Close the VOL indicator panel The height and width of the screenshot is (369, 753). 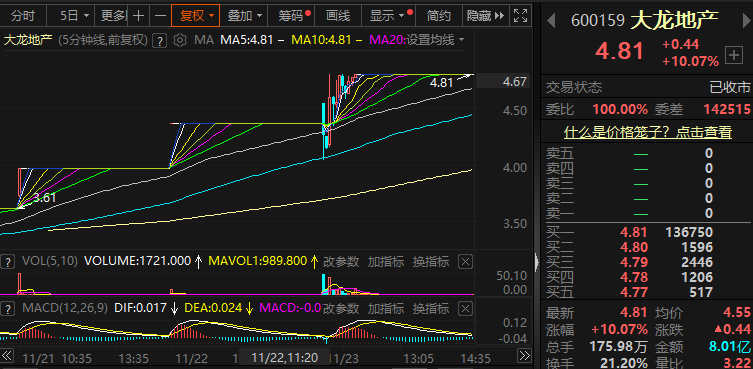(465, 262)
